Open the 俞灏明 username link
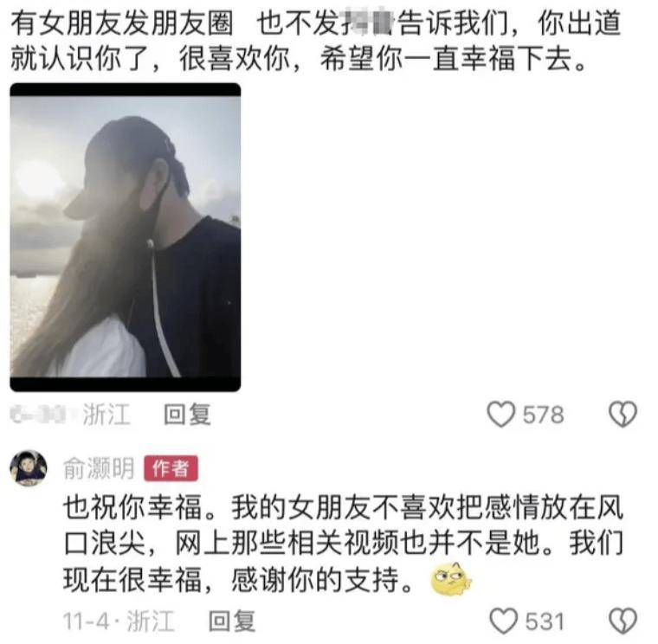658x644 pixels. (99, 468)
